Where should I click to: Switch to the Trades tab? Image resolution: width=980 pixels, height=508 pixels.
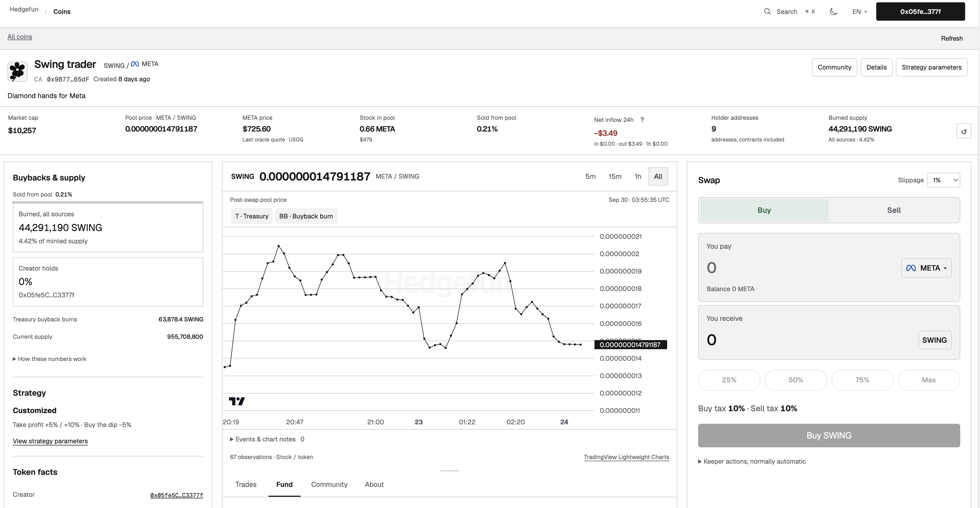[x=246, y=484]
